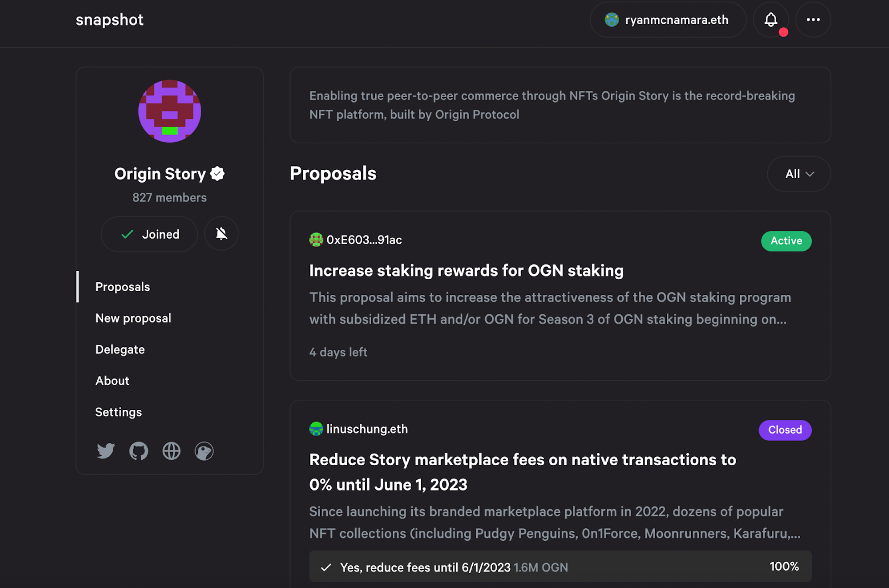This screenshot has height=588, width=889.
Task: Toggle space notifications with muted bell button
Action: click(x=221, y=234)
